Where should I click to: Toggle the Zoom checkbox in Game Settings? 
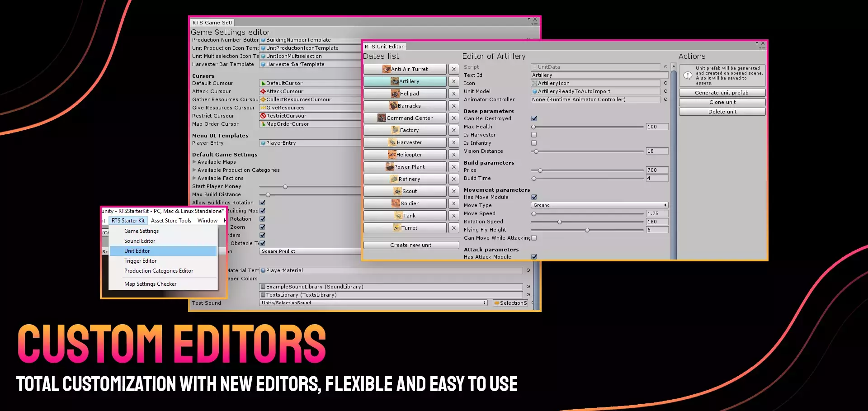(x=263, y=227)
